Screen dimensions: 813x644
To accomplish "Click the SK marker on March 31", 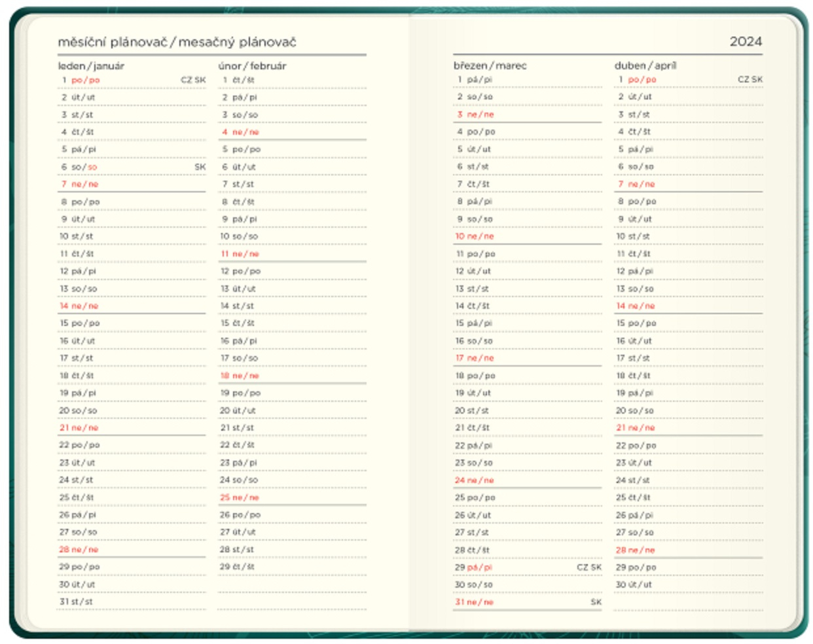I will pos(596,601).
